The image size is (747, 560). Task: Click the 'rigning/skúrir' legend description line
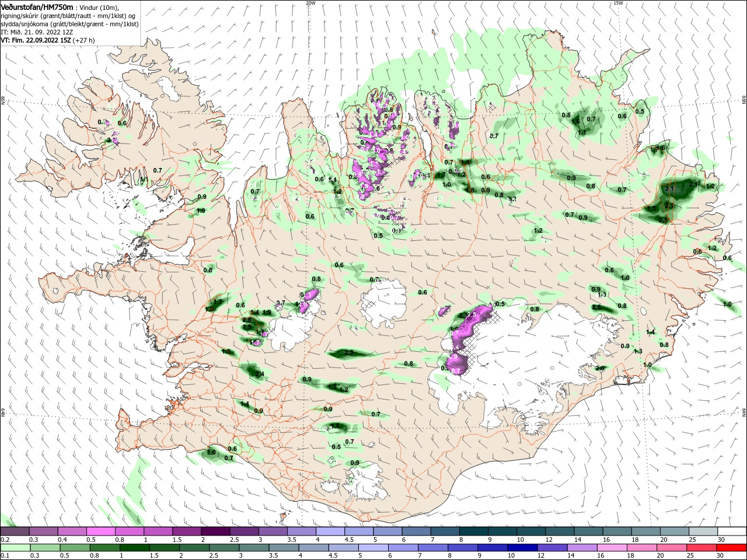[68, 16]
